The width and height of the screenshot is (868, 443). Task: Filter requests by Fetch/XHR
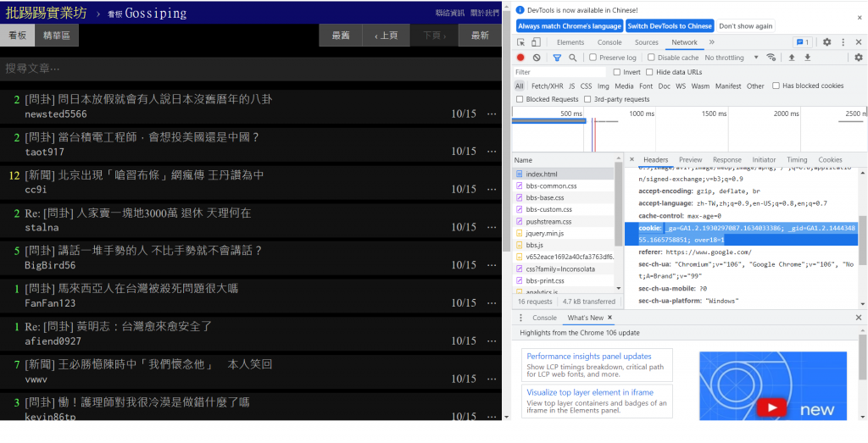click(x=547, y=86)
